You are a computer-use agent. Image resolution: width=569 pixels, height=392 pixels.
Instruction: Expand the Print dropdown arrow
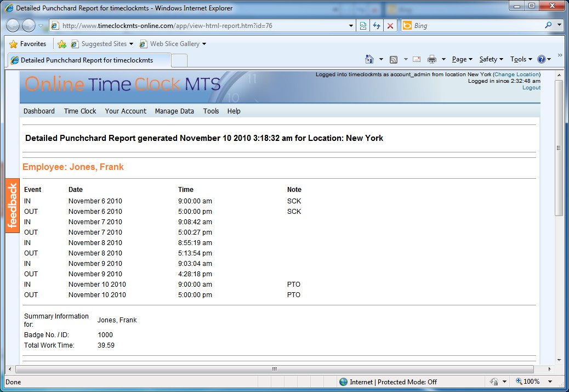tap(443, 59)
